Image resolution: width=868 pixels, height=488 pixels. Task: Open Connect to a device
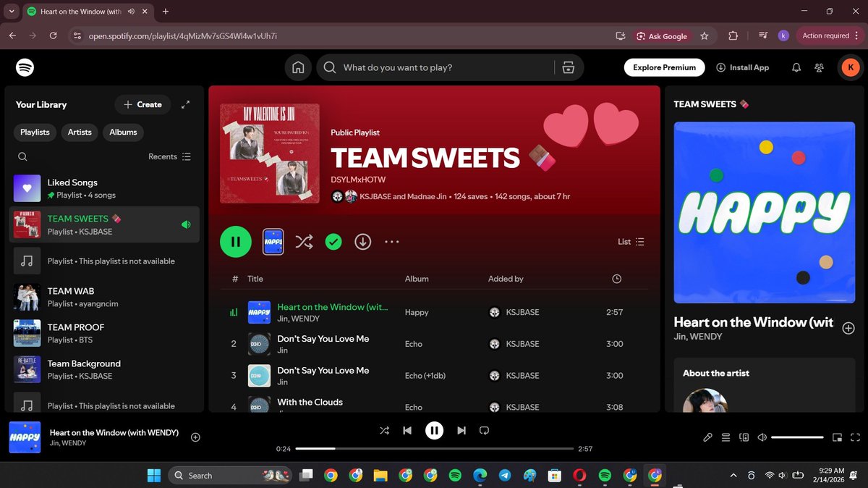tap(744, 437)
